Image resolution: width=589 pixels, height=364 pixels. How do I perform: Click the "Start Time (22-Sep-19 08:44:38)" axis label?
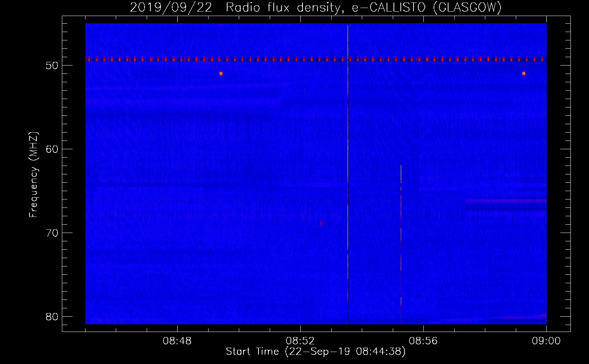pos(316,352)
